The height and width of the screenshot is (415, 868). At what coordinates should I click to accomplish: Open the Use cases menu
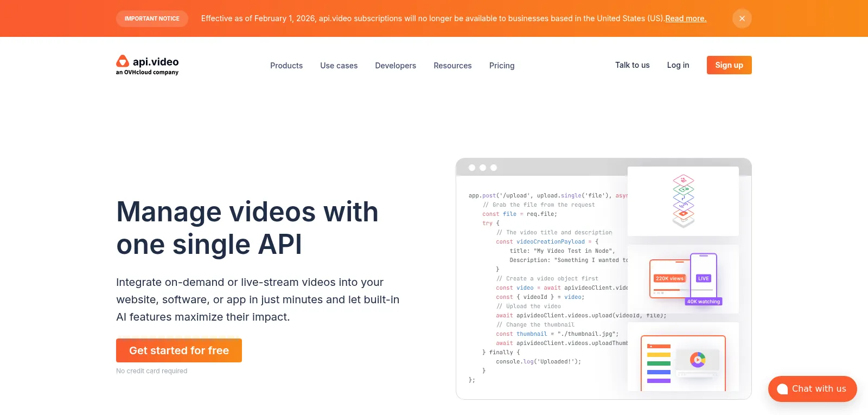click(x=339, y=66)
